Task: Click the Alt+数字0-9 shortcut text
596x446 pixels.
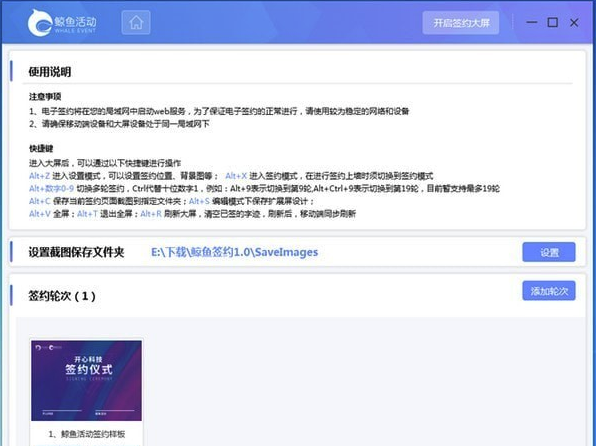Action: coord(51,189)
